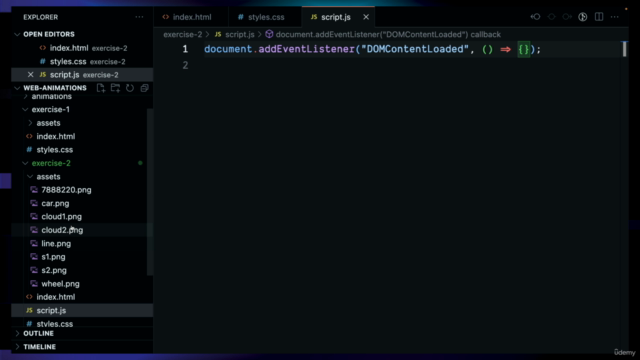Image resolution: width=640 pixels, height=360 pixels.
Task: Expand the animations folder
Action: (x=51, y=97)
